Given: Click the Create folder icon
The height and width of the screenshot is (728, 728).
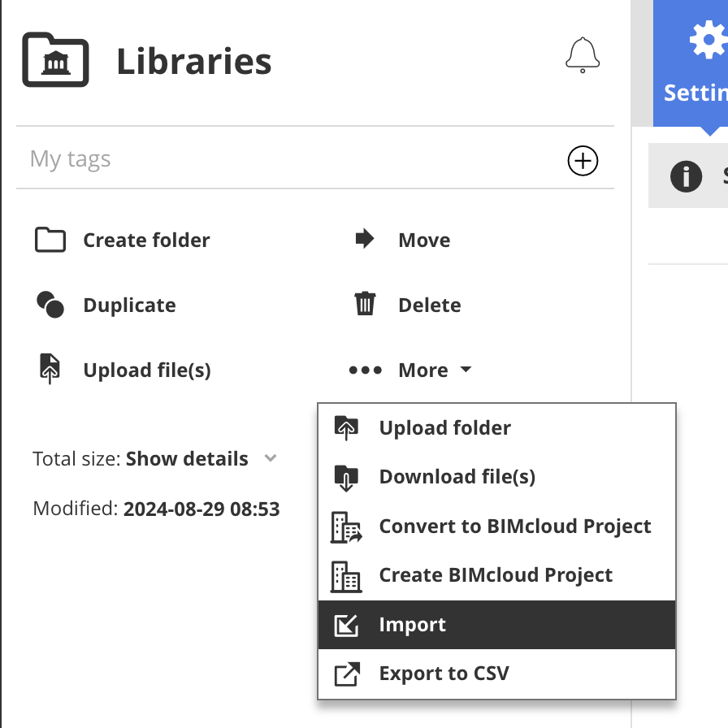Looking at the screenshot, I should coord(50,240).
